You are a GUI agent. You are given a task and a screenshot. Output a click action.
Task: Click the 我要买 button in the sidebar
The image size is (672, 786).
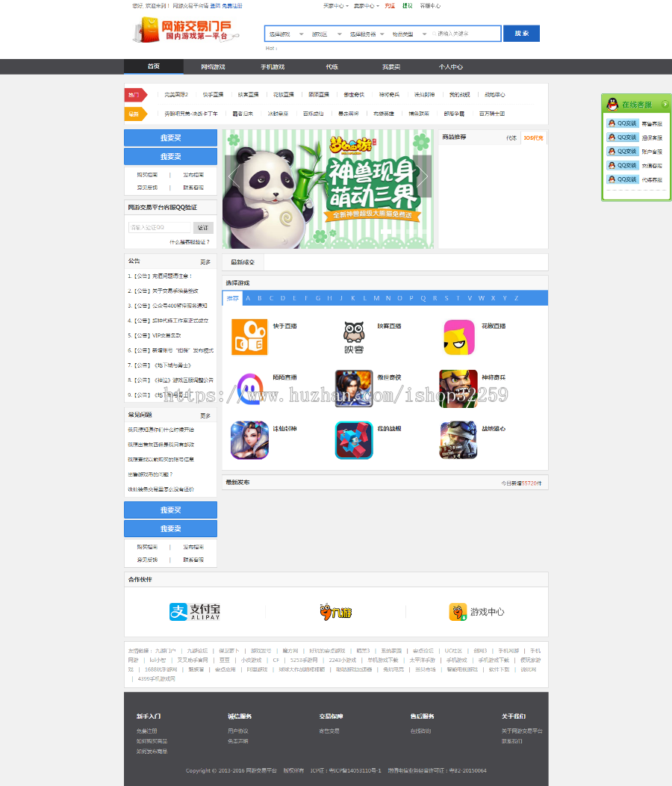pos(169,138)
